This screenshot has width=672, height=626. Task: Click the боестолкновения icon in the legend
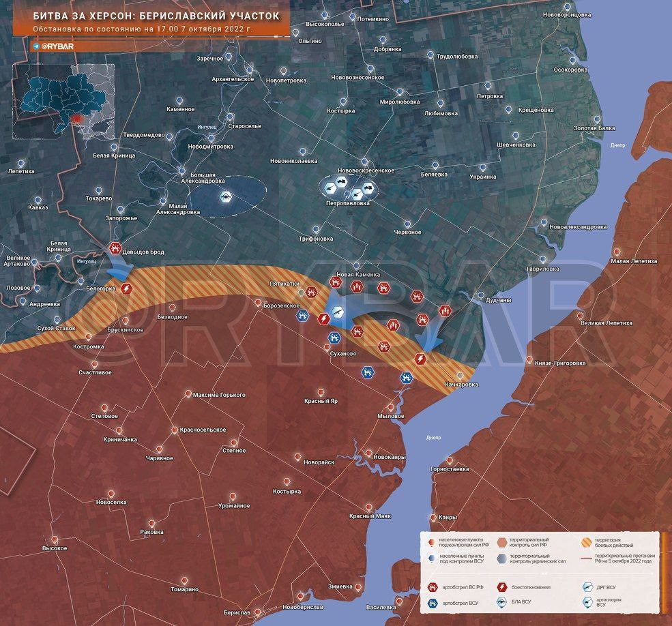502,586
